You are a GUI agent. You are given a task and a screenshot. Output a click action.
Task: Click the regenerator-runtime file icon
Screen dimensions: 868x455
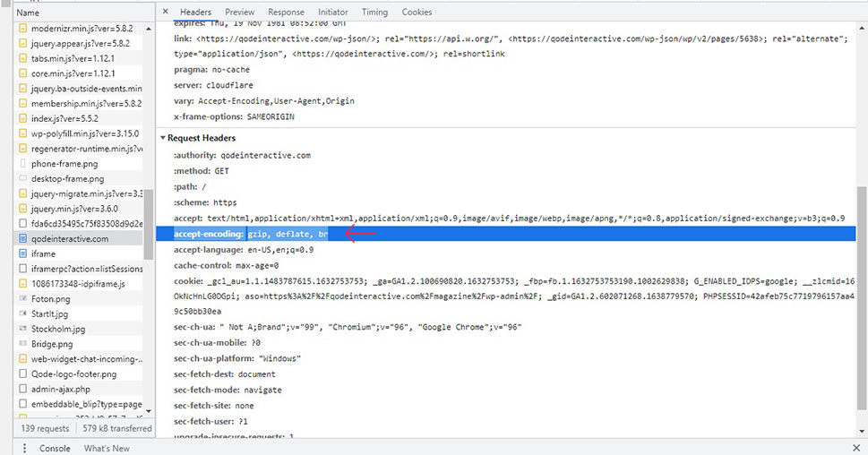(x=22, y=149)
